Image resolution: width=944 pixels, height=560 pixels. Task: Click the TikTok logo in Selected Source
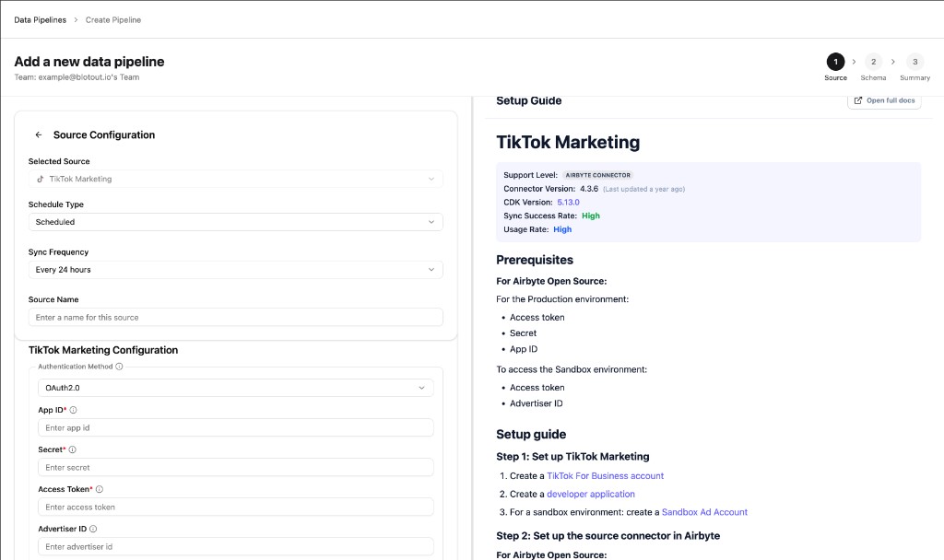click(41, 179)
